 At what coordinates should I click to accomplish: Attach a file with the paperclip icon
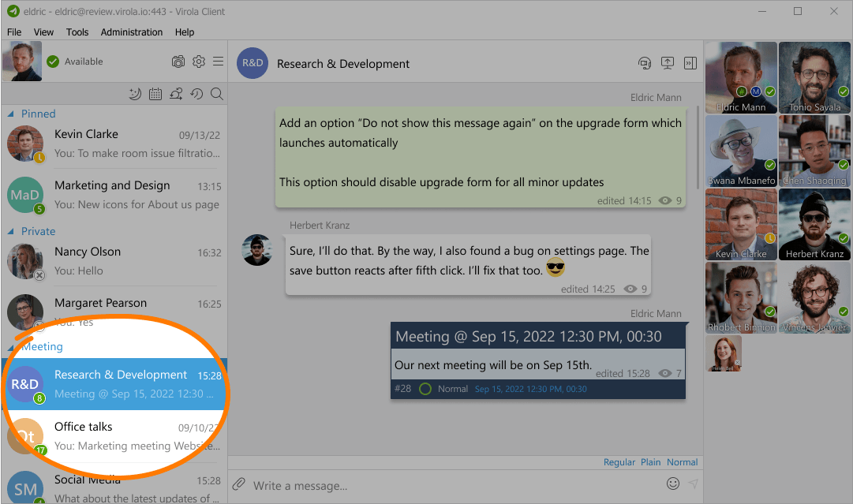[x=238, y=484]
